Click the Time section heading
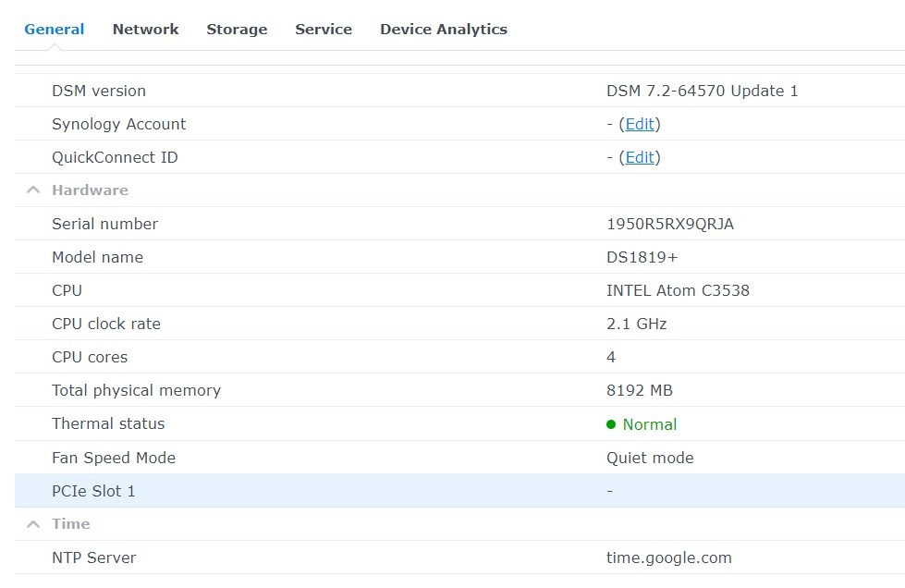 click(x=71, y=524)
